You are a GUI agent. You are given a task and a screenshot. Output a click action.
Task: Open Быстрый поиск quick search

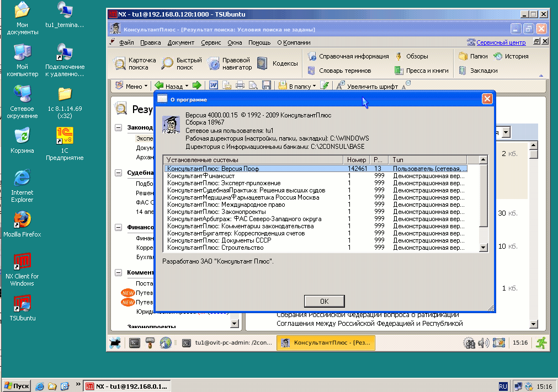coord(182,63)
